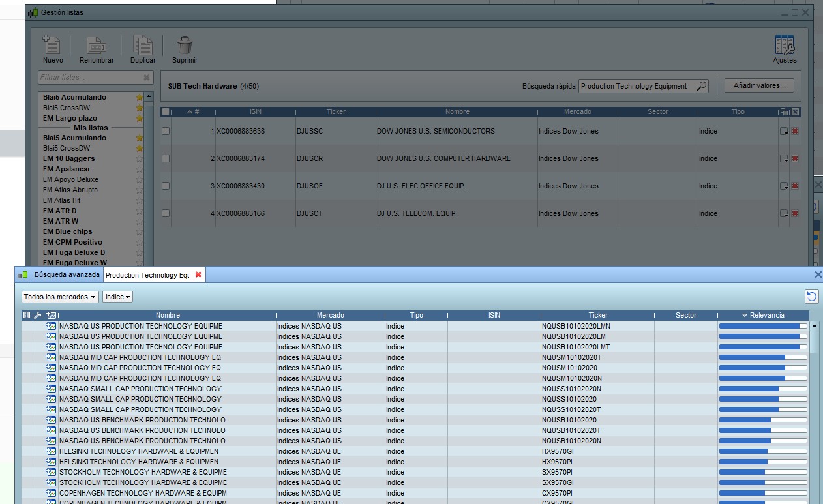Screen dimensions: 823x504
Task: Click Ticker header in search results
Action: click(x=597, y=316)
